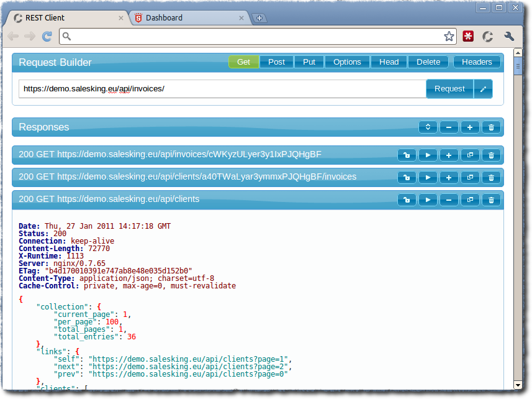Screen dimensions: 532x399
Task: Open the wrench settings menu
Action: pos(509,36)
